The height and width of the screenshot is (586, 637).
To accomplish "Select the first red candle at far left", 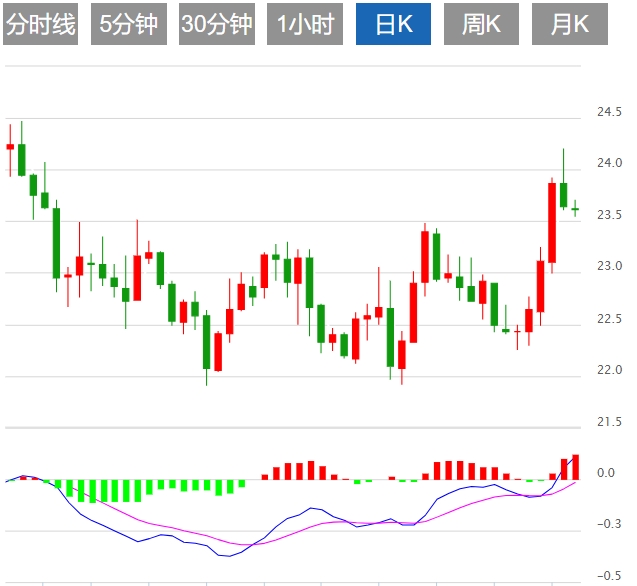I will click(x=10, y=147).
